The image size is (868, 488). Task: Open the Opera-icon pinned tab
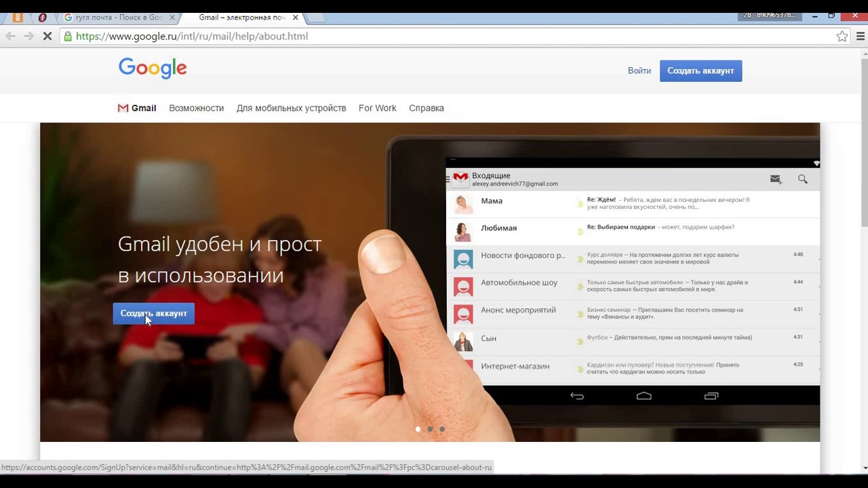(x=43, y=17)
